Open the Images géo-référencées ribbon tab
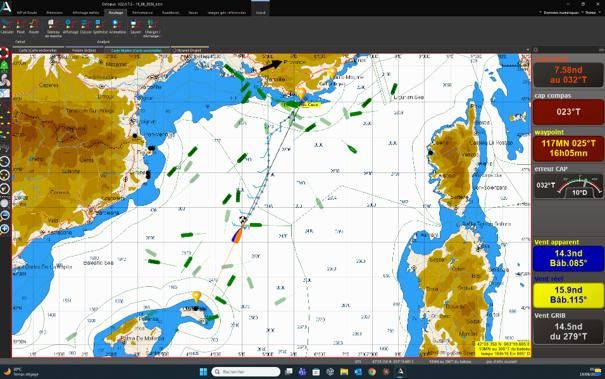The height and width of the screenshot is (379, 605). coord(227,13)
